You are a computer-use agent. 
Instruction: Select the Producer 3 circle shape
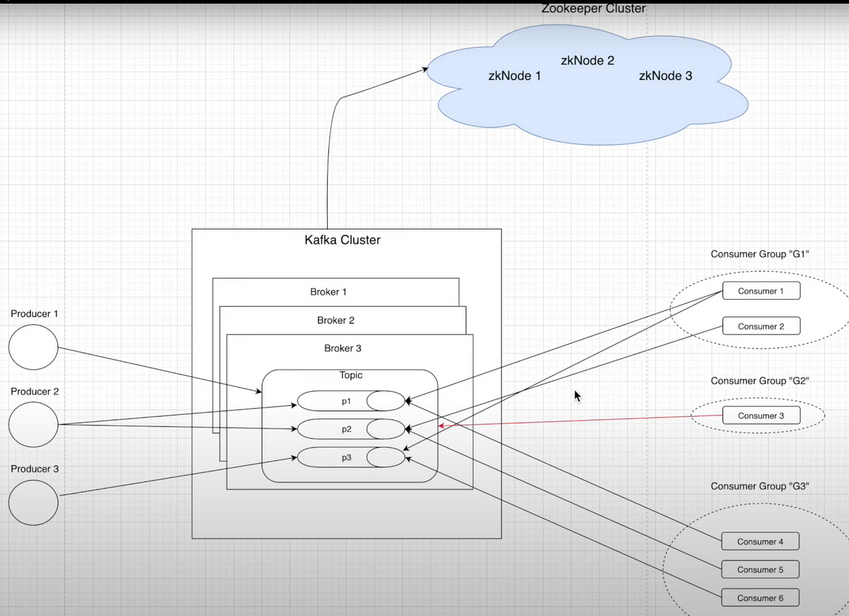point(33,502)
